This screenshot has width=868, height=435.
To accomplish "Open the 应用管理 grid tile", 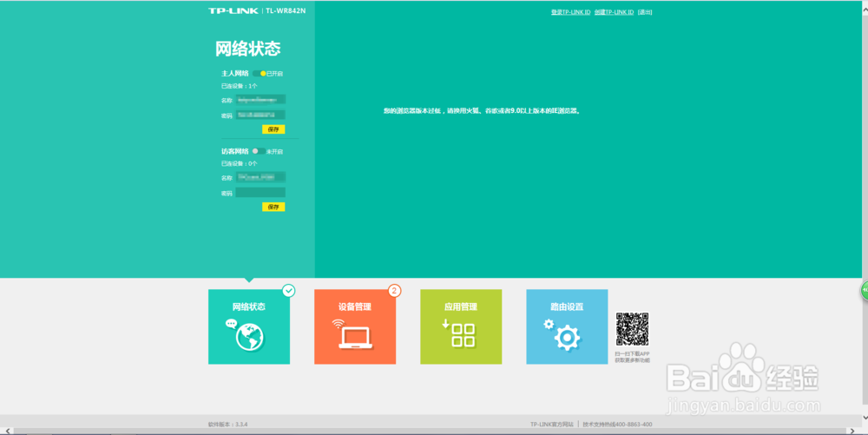I will (461, 326).
